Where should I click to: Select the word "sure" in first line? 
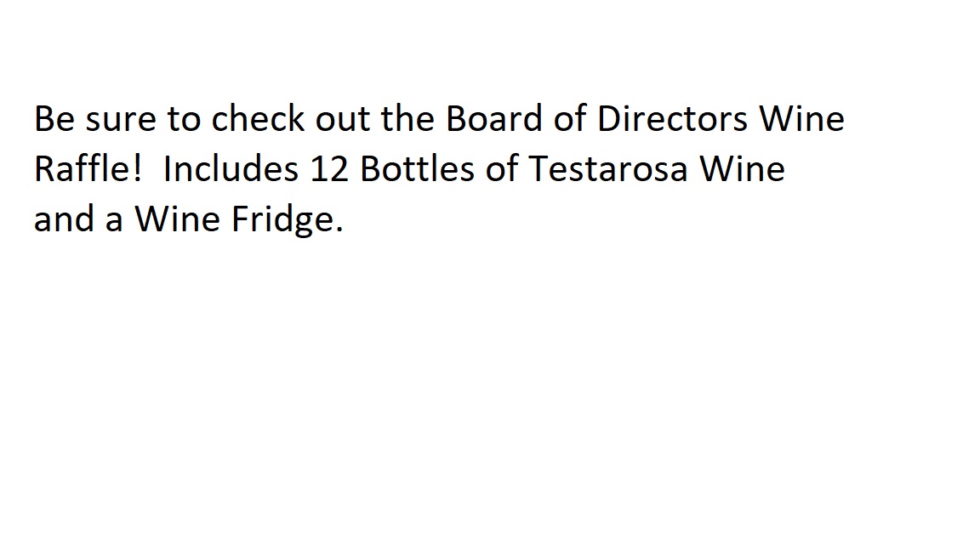121,119
